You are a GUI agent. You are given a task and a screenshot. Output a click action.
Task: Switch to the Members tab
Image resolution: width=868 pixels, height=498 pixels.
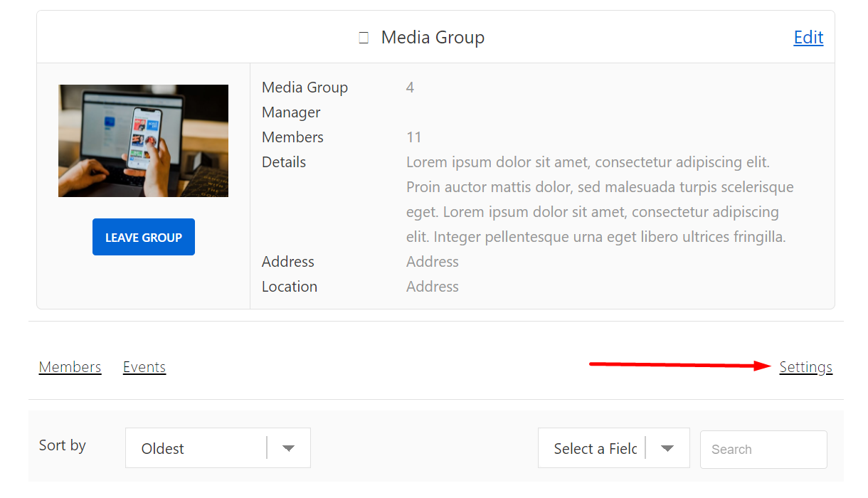tap(70, 366)
